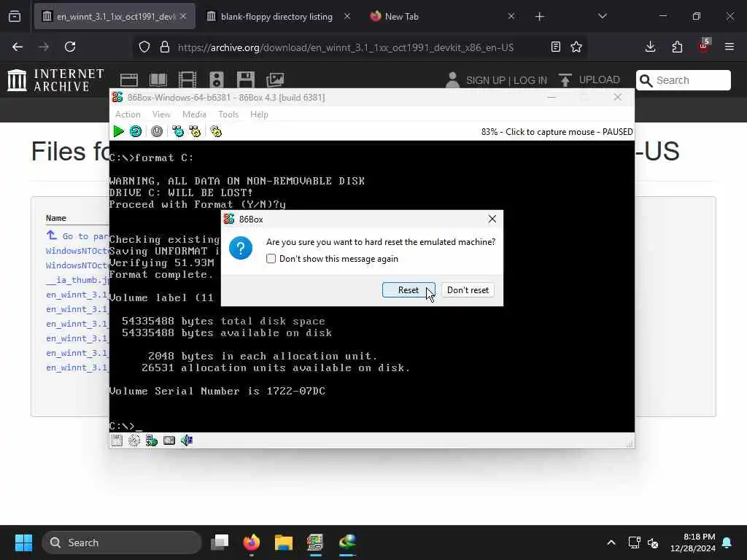Check "Don't show this message again"
Viewport: 747px width, 560px height.
point(271,259)
